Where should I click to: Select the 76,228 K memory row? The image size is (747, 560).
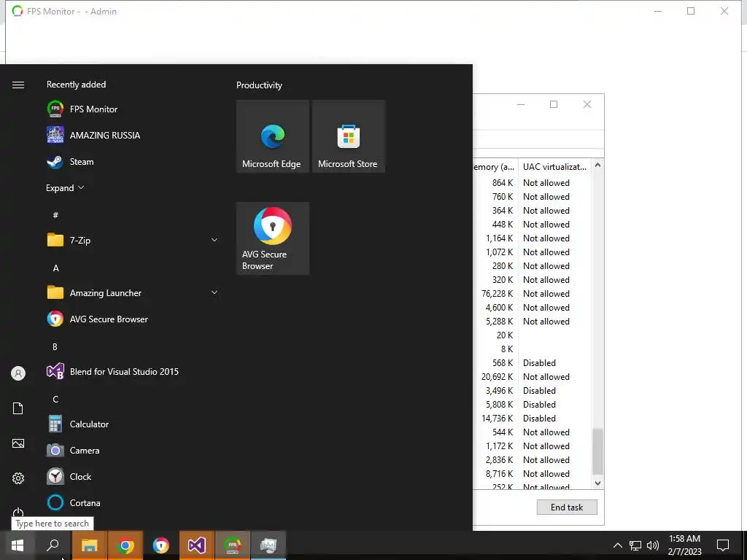point(532,294)
